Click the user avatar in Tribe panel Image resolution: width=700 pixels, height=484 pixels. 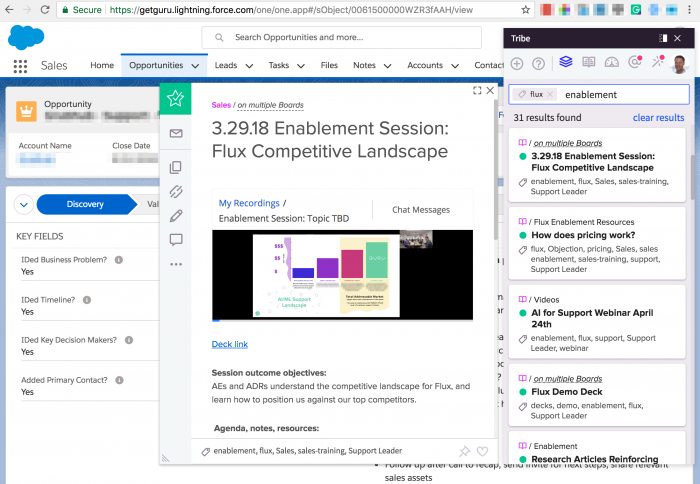point(679,64)
